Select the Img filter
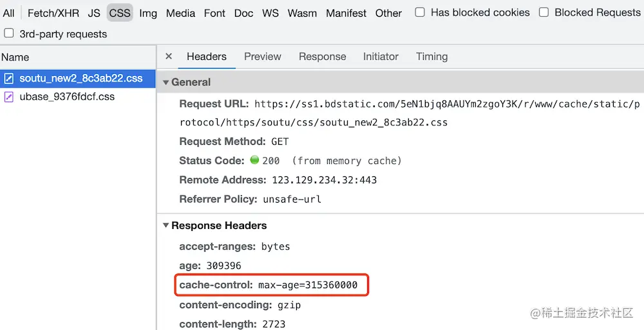This screenshot has width=644, height=330. pyautogui.click(x=148, y=13)
